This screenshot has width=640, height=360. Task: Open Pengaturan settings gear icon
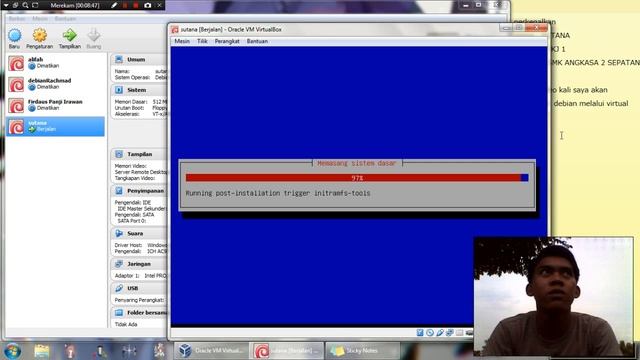pyautogui.click(x=40, y=36)
